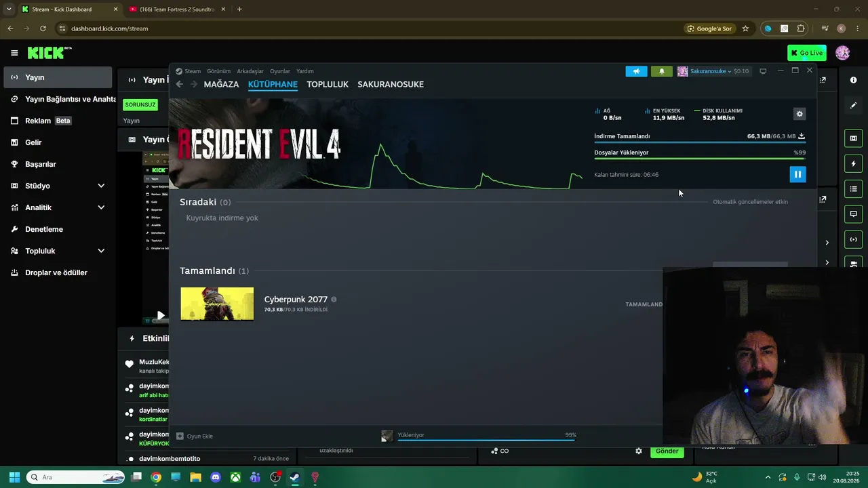The height and width of the screenshot is (488, 868).
Task: Click the Go Live button on Kick
Action: point(806,53)
